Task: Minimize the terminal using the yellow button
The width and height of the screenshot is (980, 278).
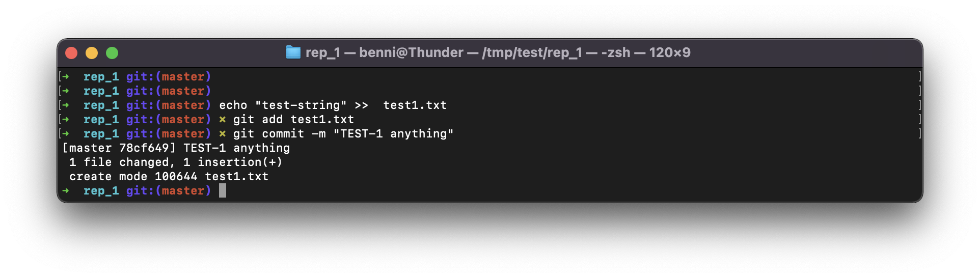Action: pos(92,53)
